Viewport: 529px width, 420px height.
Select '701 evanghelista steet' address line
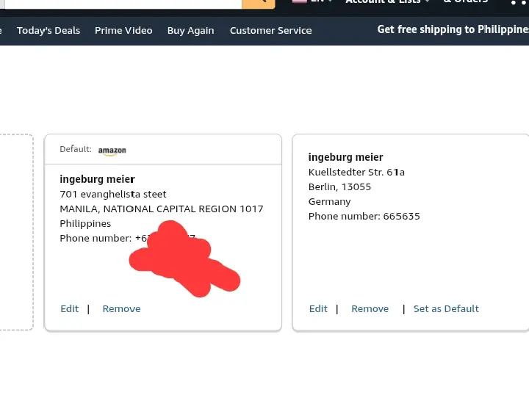tap(113, 194)
